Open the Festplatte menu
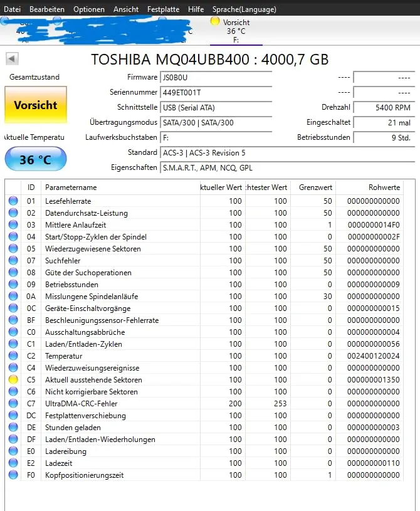 [163, 9]
